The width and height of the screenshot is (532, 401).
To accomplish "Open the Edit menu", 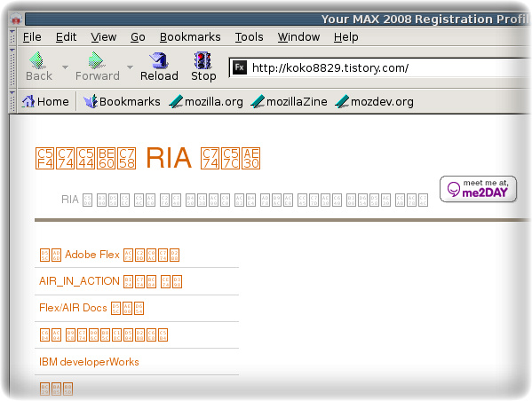I will coord(66,37).
